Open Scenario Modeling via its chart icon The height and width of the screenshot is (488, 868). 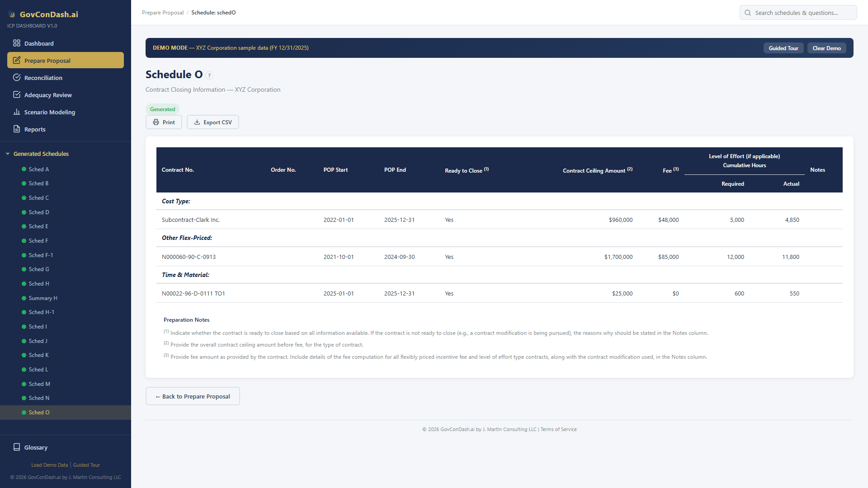coord(17,112)
